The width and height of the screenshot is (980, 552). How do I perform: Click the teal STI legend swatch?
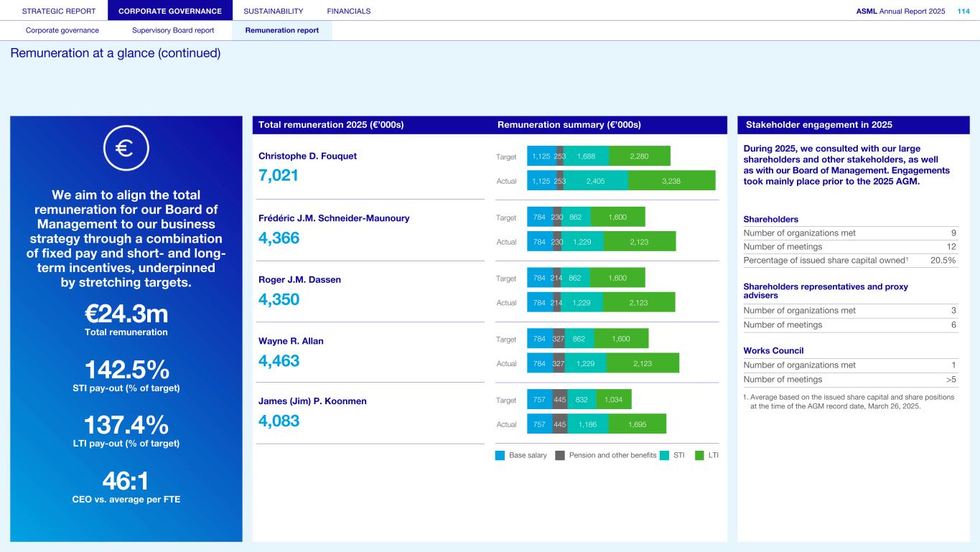[x=664, y=455]
